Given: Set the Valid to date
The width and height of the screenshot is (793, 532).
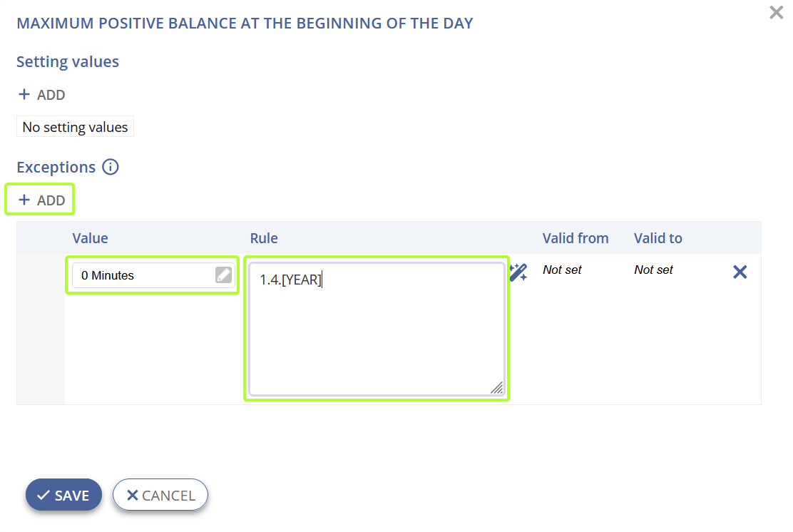Looking at the screenshot, I should (x=653, y=270).
